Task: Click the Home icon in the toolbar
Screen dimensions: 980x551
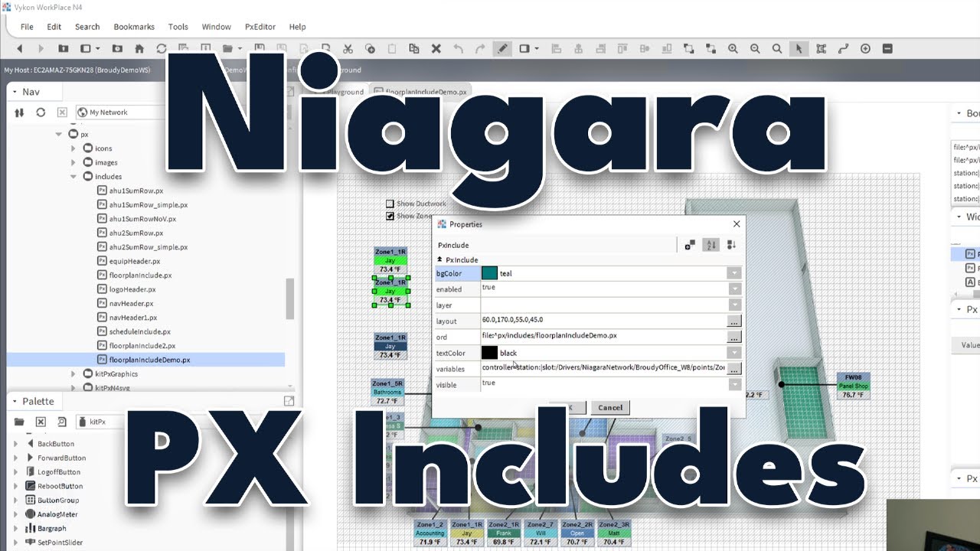Action: coord(139,48)
